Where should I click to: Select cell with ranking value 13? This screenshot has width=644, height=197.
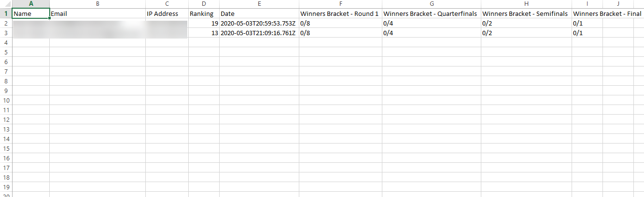(x=204, y=33)
